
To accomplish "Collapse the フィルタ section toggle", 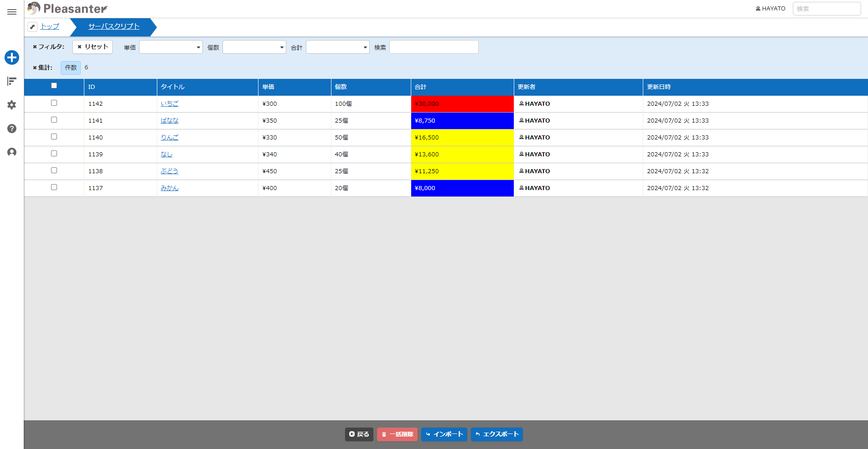I will [x=48, y=46].
